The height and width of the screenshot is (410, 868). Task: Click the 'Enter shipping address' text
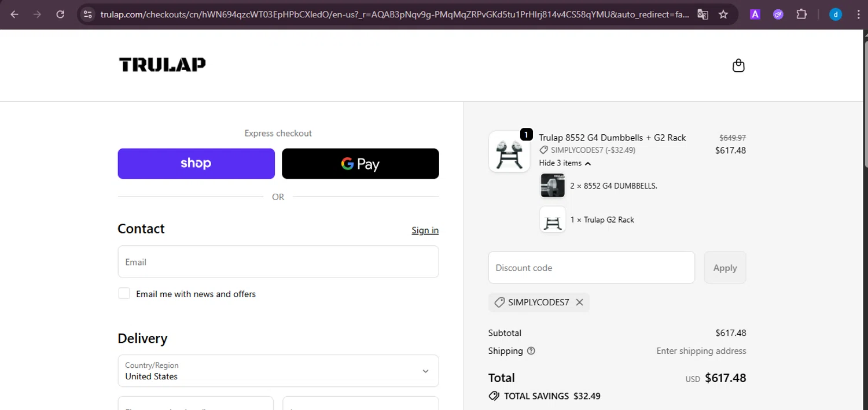point(701,351)
